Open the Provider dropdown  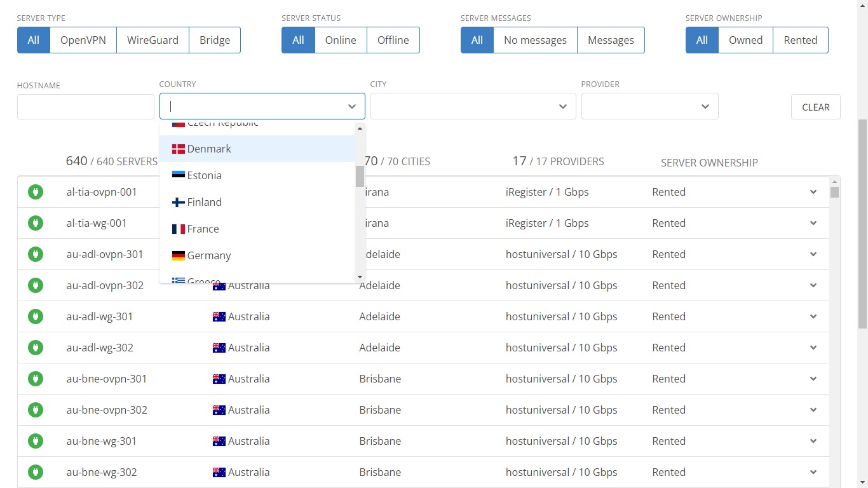649,106
